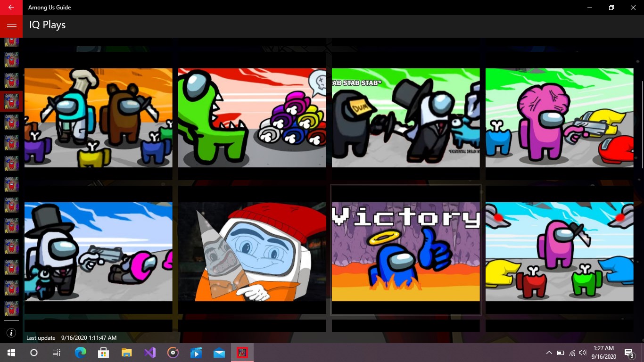644x362 pixels.
Task: Click the vertical scrollbar on the right
Action: (642, 124)
